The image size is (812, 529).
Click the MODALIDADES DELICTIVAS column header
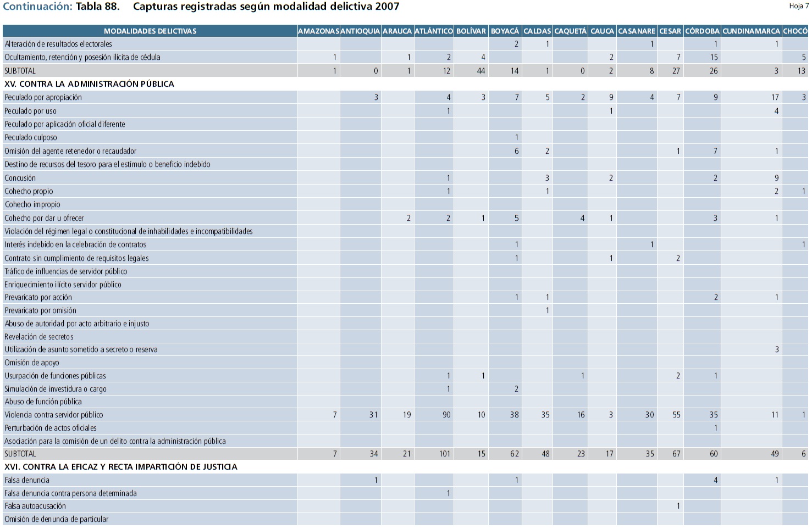click(150, 31)
